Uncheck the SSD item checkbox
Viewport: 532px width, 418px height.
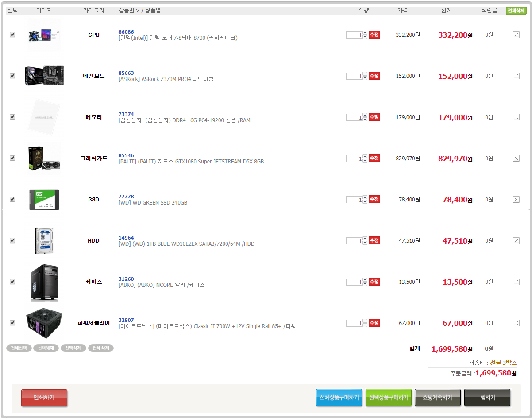12,199
